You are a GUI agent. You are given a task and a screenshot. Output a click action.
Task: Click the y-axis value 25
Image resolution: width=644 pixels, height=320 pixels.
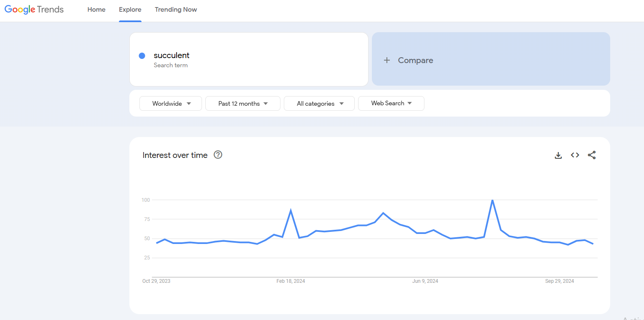coord(147,258)
